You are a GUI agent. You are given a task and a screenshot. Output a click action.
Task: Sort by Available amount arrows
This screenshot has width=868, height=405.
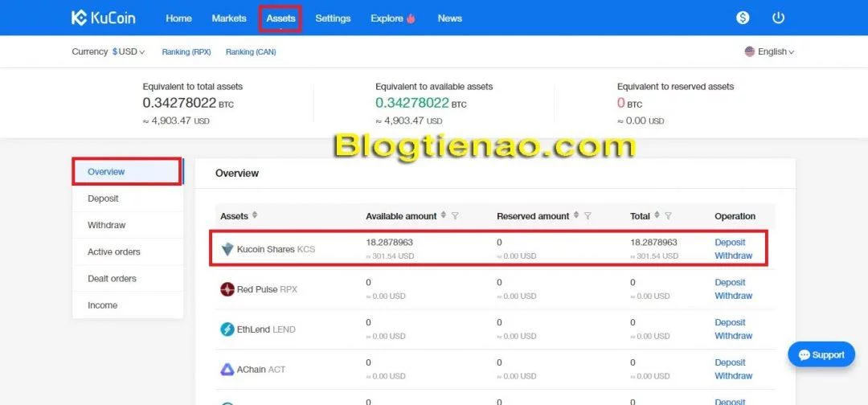point(444,215)
